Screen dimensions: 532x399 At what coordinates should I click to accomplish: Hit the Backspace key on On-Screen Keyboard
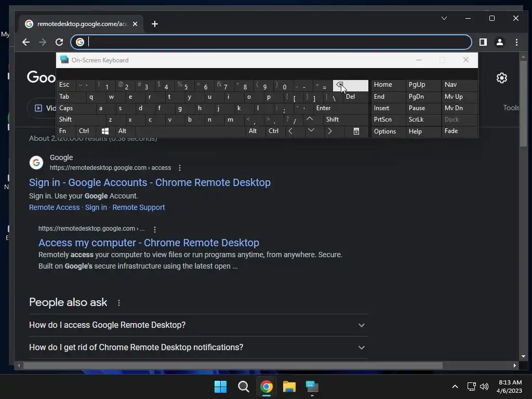point(351,86)
